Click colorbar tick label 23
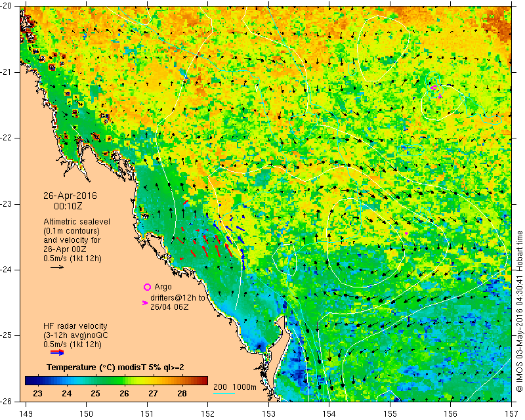 click(x=37, y=393)
